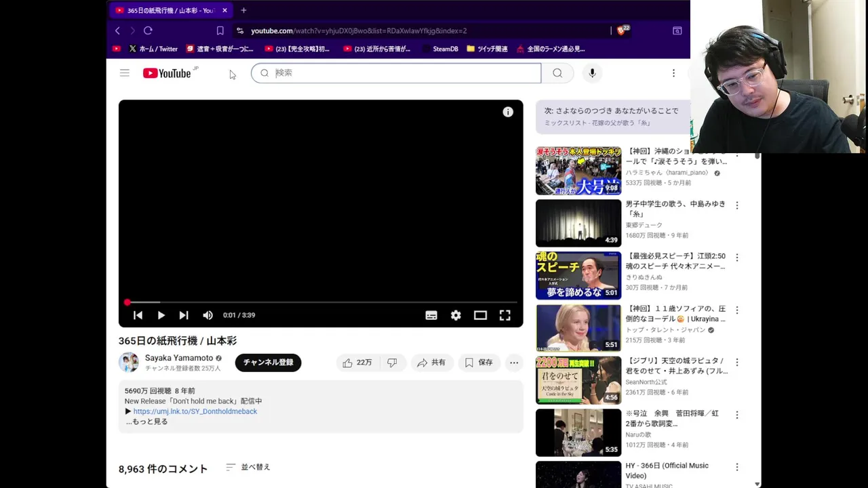Open a new browser tab
The image size is (868, 488).
(x=243, y=10)
